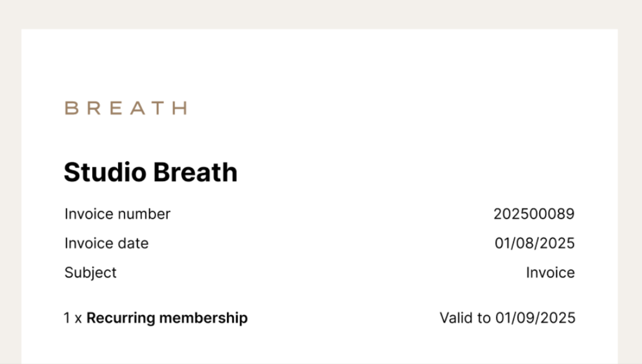Click the Valid to text
Image resolution: width=642 pixels, height=364 pixels.
(x=465, y=318)
